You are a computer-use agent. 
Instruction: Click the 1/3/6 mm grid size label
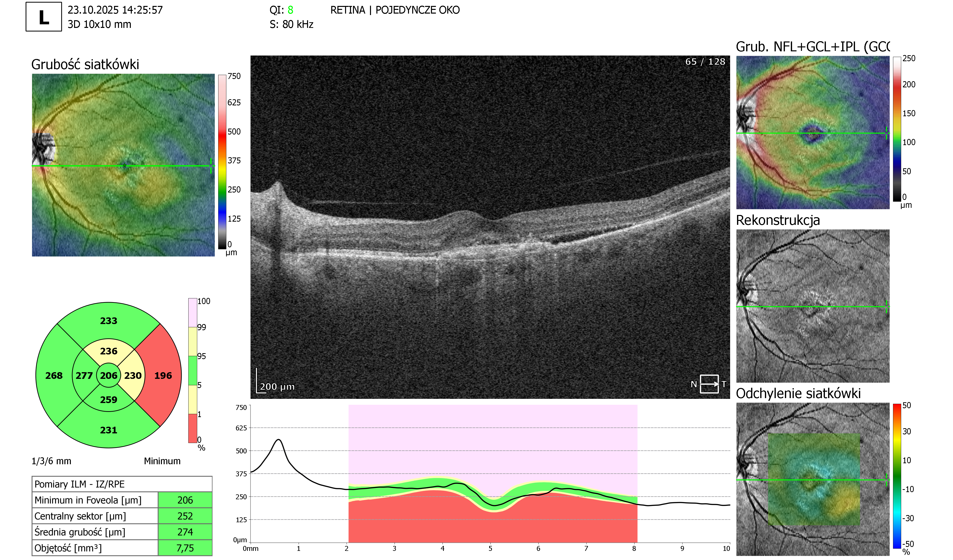click(51, 461)
